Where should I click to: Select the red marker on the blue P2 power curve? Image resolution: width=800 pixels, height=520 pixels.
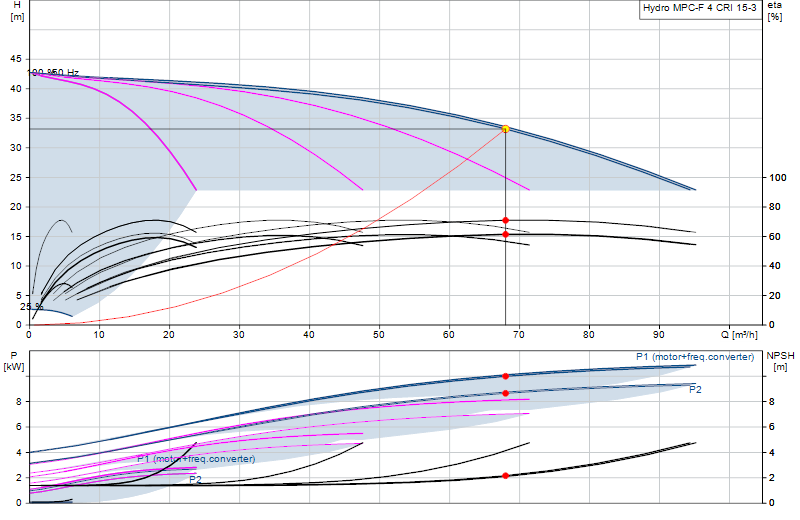point(505,393)
